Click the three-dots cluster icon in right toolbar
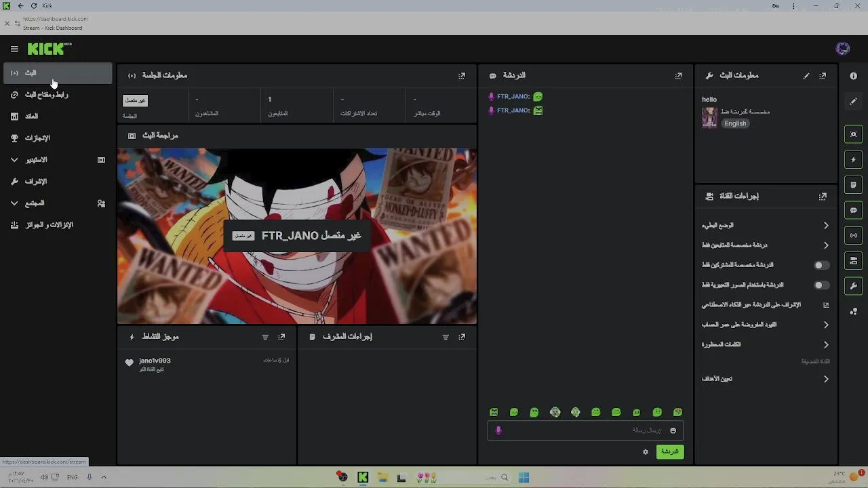Screen dimensions: 868x488 point(854,312)
